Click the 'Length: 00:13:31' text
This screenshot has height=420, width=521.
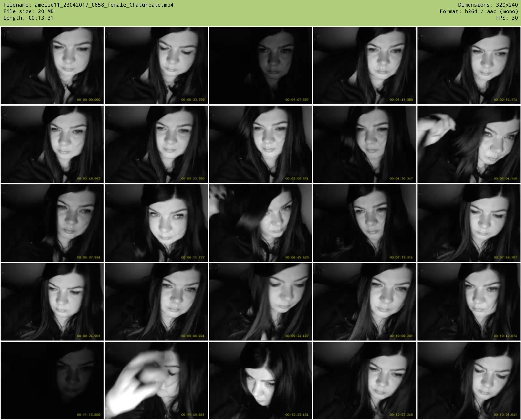point(29,18)
